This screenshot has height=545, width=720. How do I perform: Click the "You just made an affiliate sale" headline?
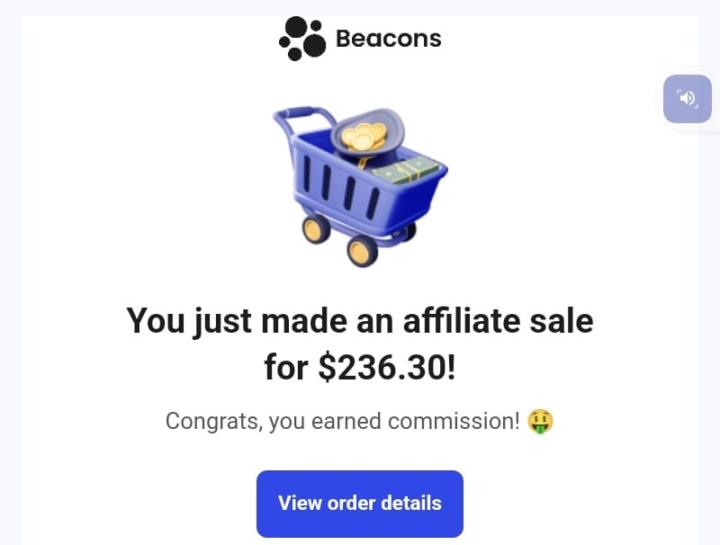coord(360,321)
